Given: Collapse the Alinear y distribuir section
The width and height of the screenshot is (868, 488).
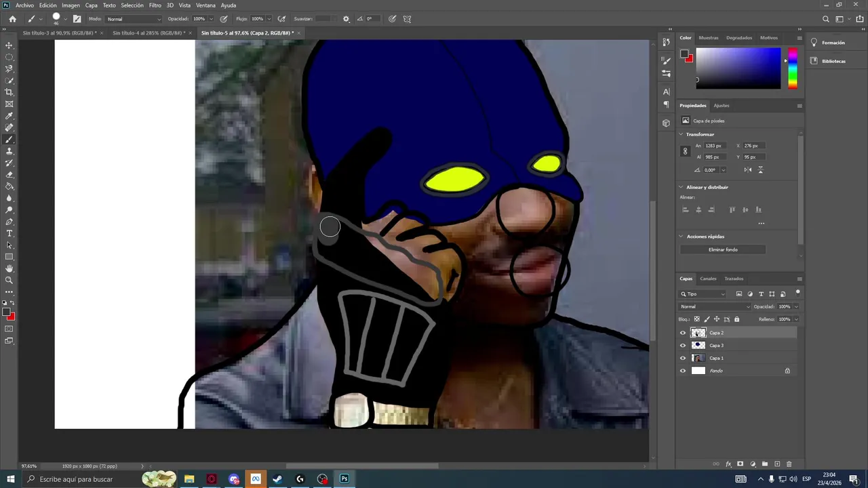Looking at the screenshot, I should (681, 187).
